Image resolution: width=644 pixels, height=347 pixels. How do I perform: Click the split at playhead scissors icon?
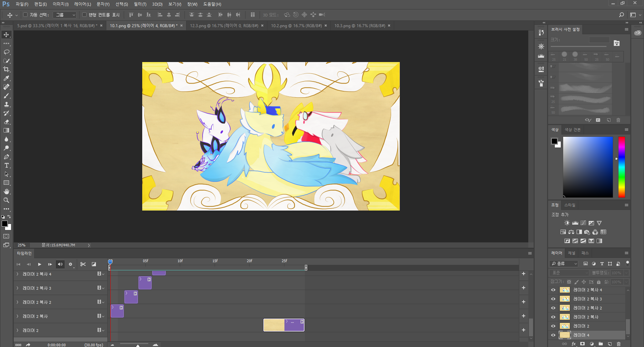click(83, 264)
